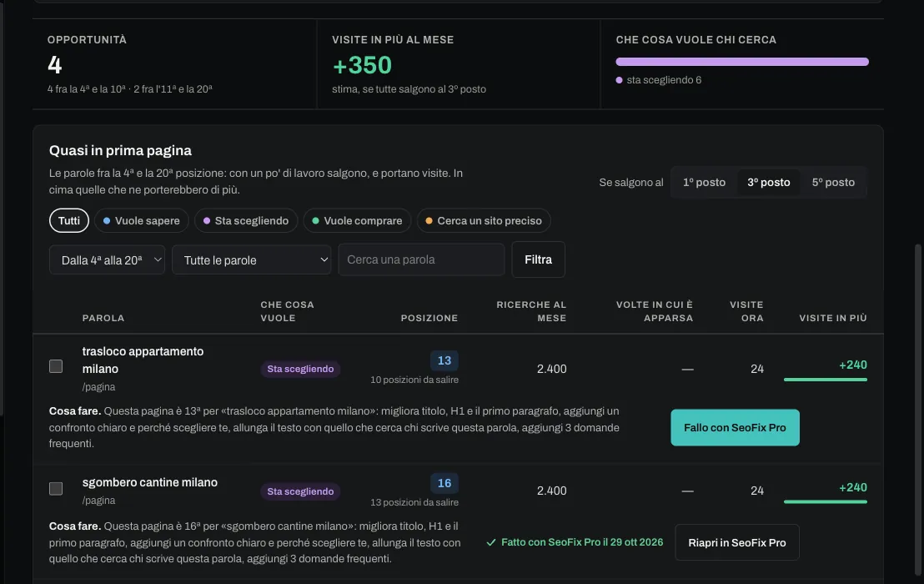Click the Fallo con SeoFix Pro button
Image resolution: width=924 pixels, height=584 pixels.
pos(735,428)
